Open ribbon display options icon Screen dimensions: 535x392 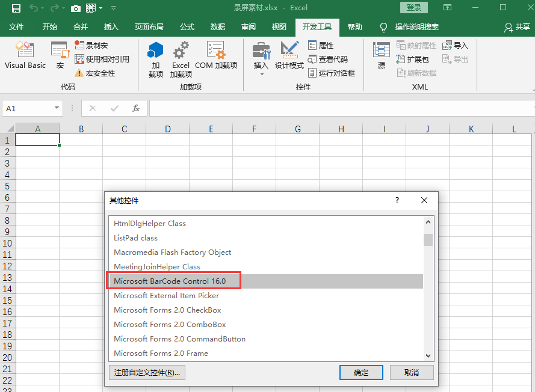click(x=447, y=7)
